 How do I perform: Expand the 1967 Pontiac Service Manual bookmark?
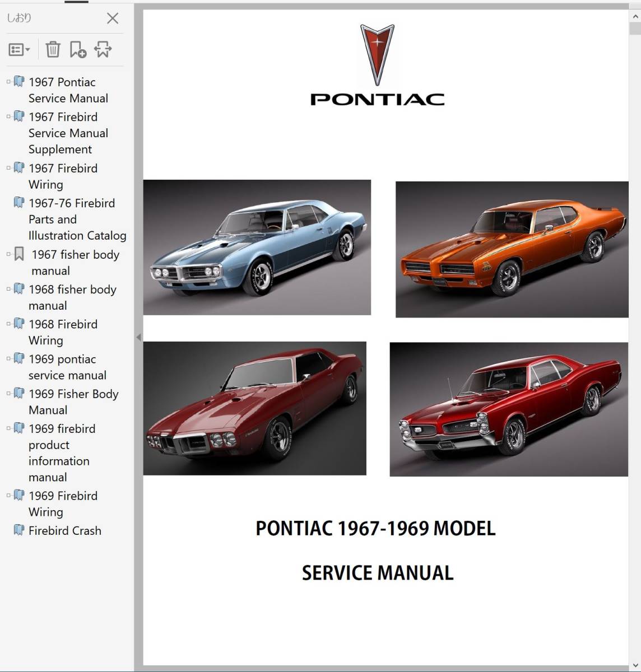(8, 82)
